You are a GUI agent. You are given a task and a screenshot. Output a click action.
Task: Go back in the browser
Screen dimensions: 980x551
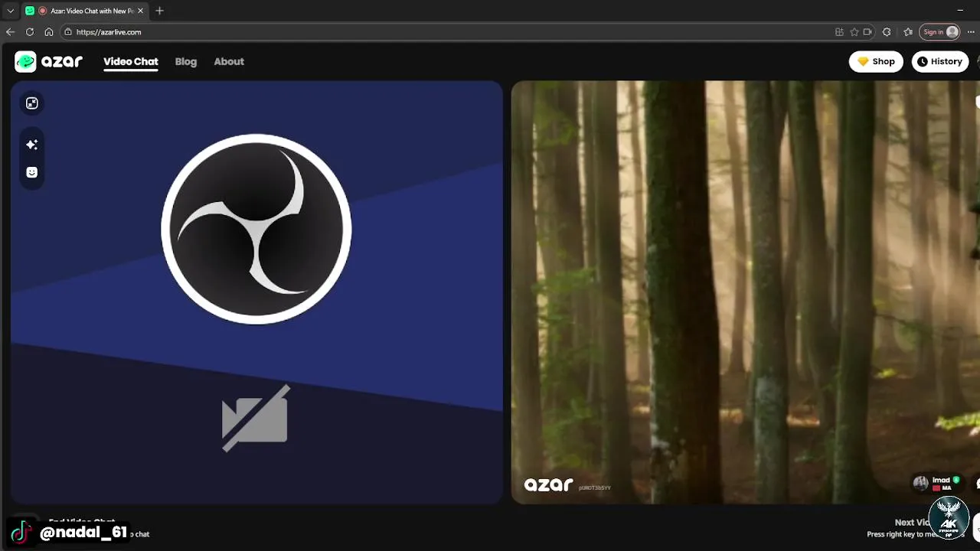[10, 32]
